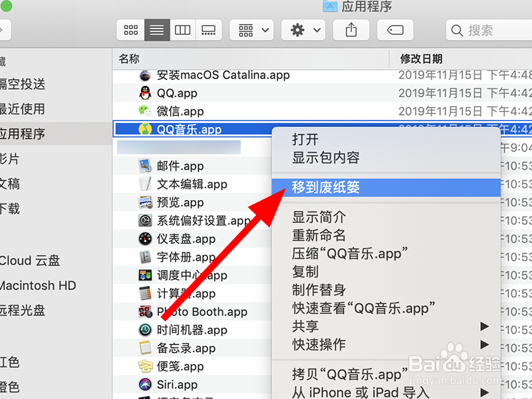The image size is (532, 399).
Task: Select 远程光盘 in the sidebar
Action: point(56,311)
